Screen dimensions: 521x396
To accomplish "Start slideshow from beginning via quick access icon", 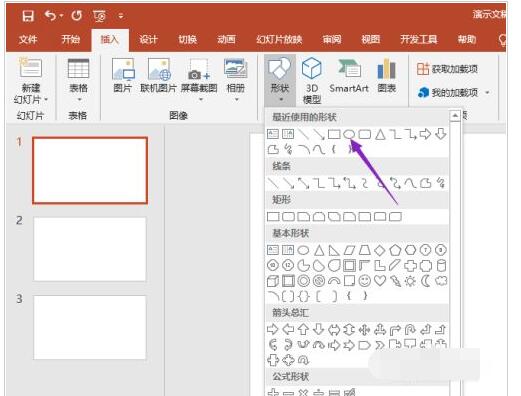I will (100, 16).
